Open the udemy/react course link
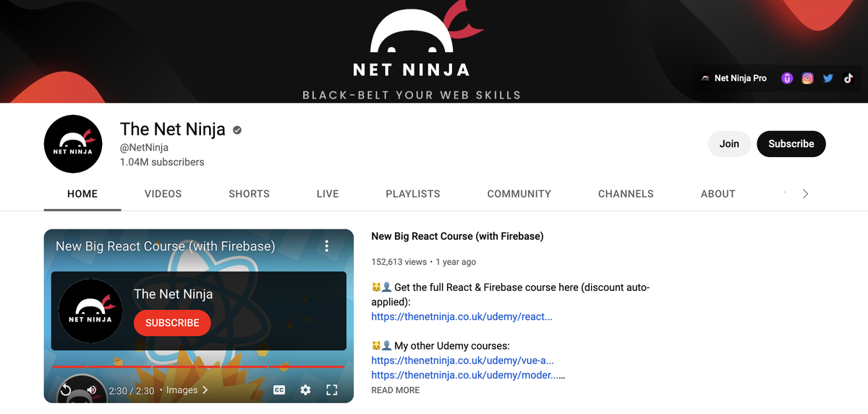 pyautogui.click(x=461, y=317)
